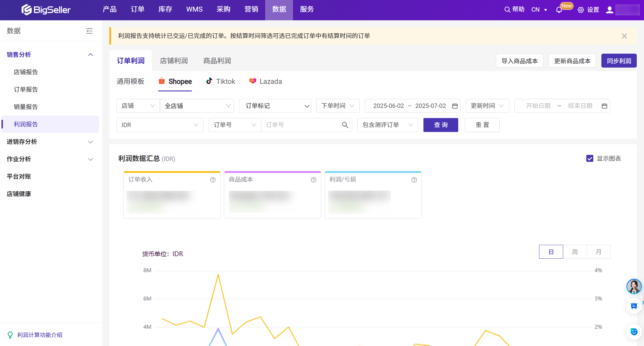Click the help icon on 商品成本 card

point(313,180)
